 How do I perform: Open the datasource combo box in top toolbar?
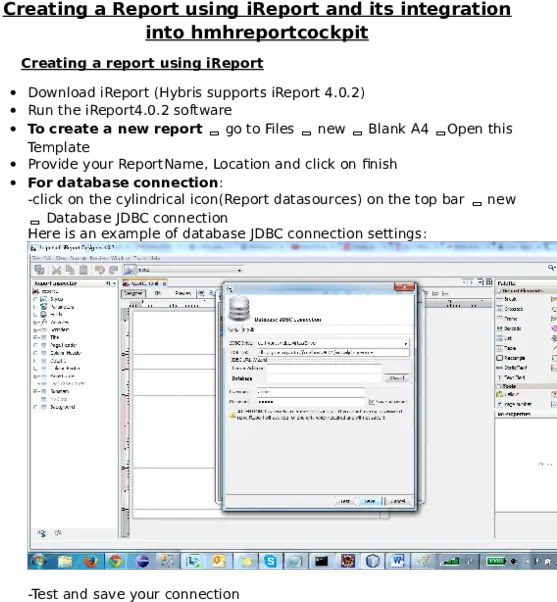pos(189,270)
